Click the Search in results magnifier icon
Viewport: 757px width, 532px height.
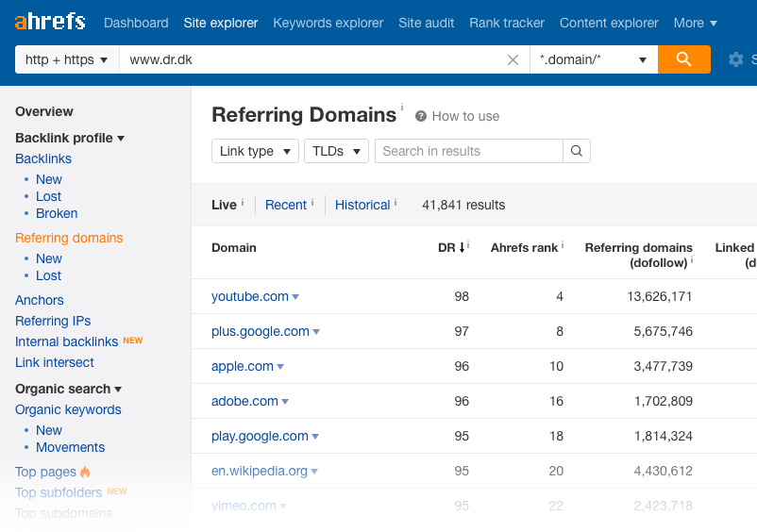tap(576, 151)
